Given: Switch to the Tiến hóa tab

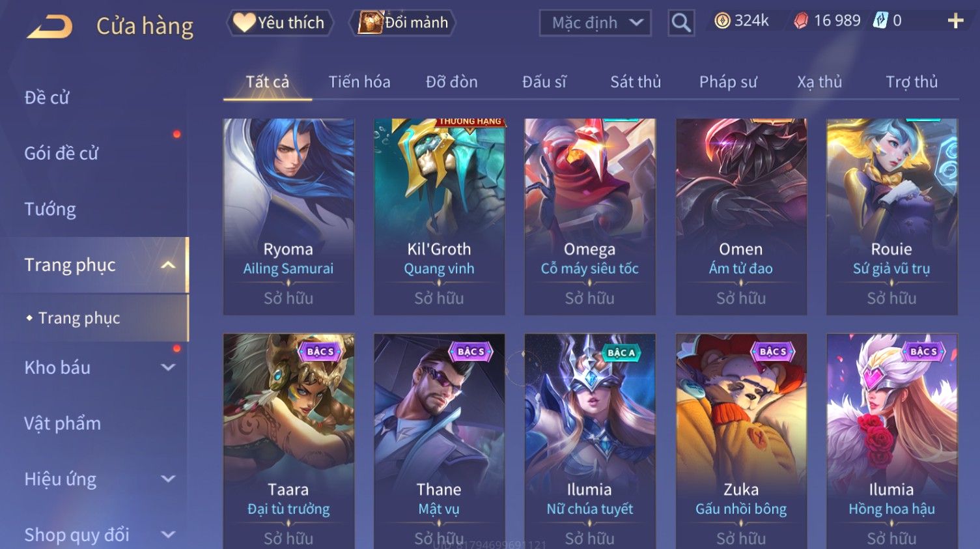Looking at the screenshot, I should [x=359, y=82].
